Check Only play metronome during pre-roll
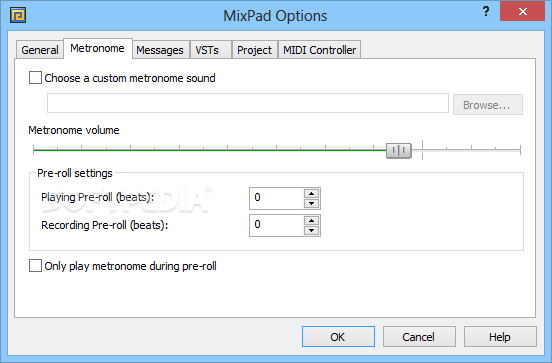The width and height of the screenshot is (552, 363). [x=35, y=266]
